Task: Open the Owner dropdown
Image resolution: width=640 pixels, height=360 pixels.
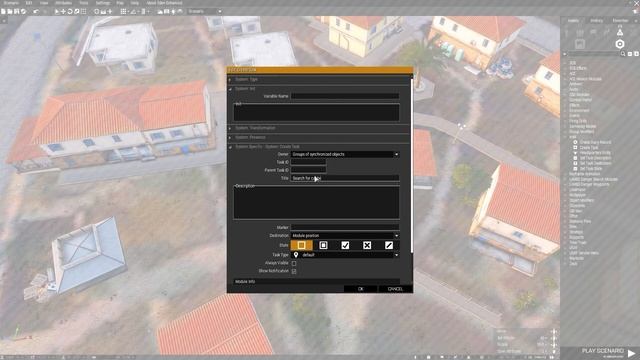Action: (345, 154)
